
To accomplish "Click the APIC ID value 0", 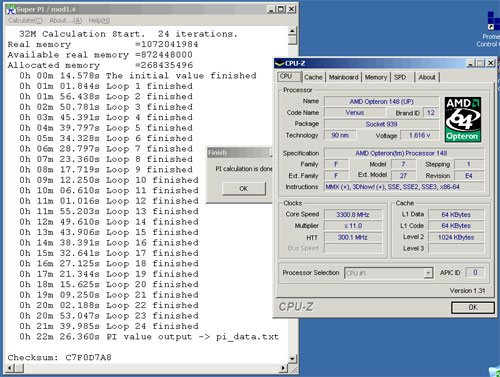I will 475,273.
